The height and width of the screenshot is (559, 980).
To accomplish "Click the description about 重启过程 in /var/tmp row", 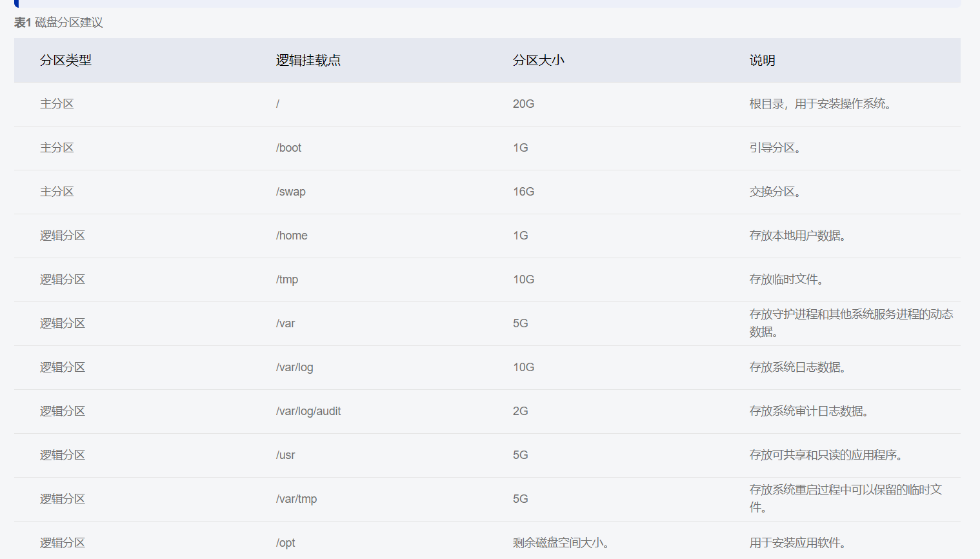I will coord(846,498).
